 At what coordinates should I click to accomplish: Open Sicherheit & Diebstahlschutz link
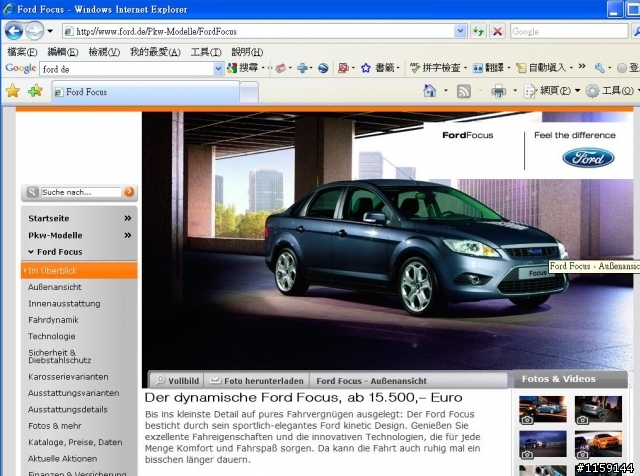(60, 356)
